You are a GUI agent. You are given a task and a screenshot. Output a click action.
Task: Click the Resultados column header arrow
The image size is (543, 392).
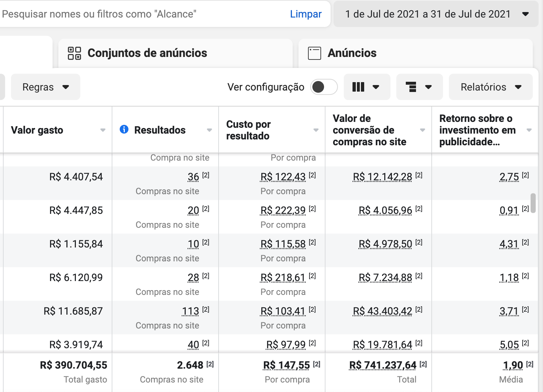tap(209, 130)
